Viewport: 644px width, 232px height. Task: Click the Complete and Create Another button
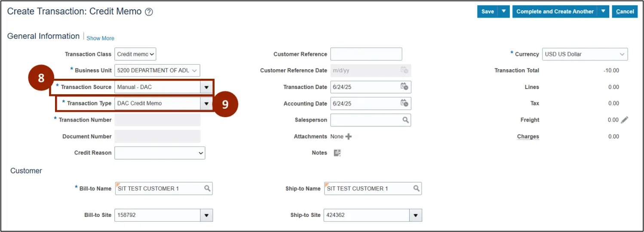[x=555, y=12]
